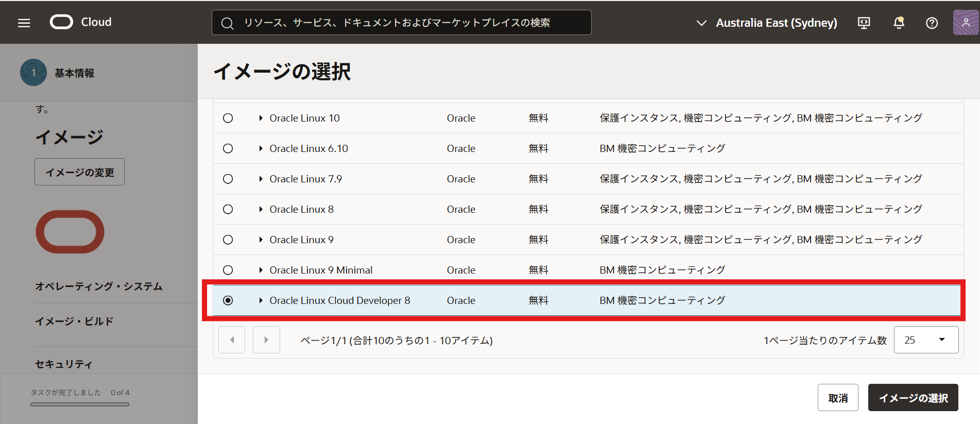Image resolution: width=980 pixels, height=424 pixels.
Task: Expand Oracle Linux 6.10 row details
Action: click(261, 148)
